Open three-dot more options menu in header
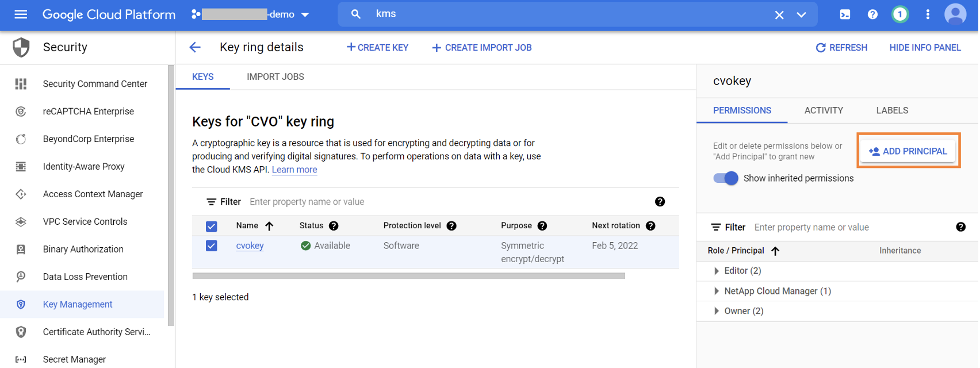 928,14
